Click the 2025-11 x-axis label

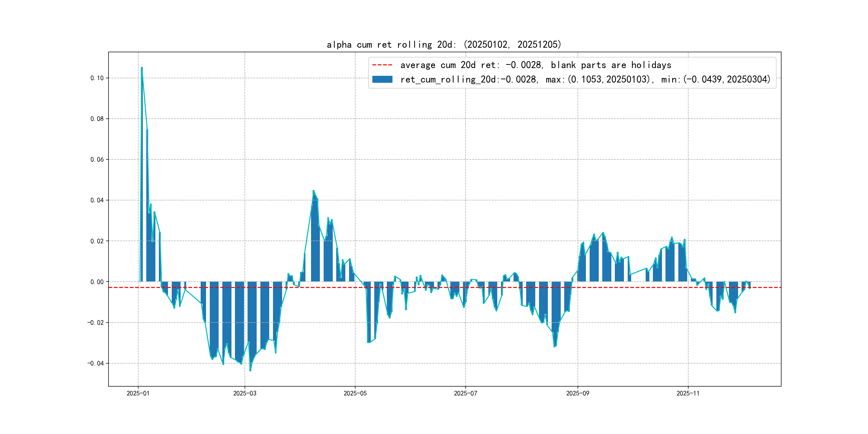coord(688,393)
